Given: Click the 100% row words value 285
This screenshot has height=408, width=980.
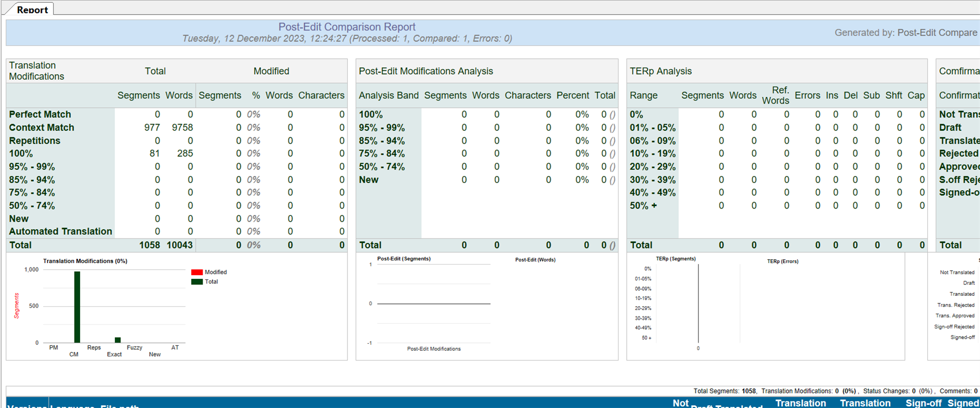Looking at the screenshot, I should (185, 154).
